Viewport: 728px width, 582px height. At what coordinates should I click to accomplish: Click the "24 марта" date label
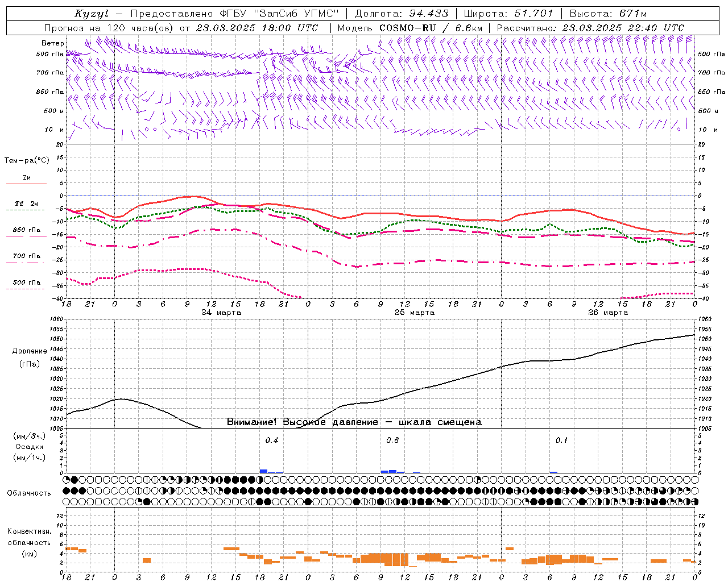(x=222, y=313)
